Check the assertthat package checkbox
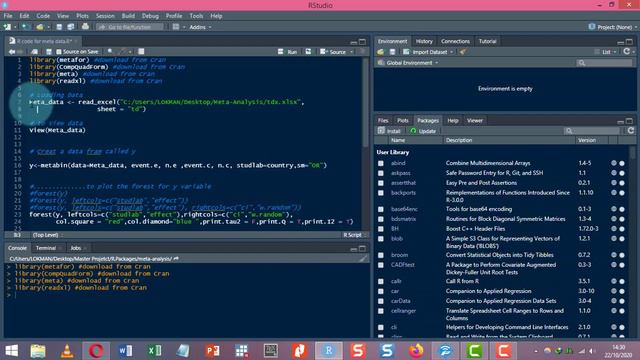 (x=381, y=183)
